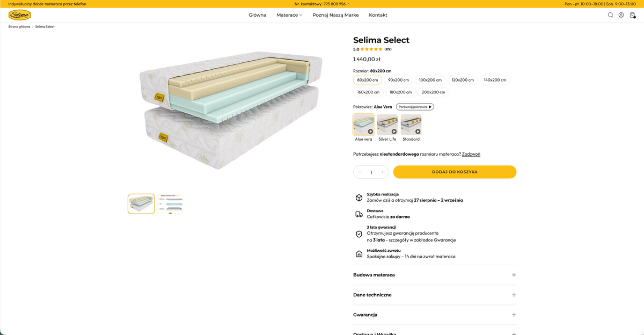Open the Kontakt menu item
Viewport: 644px width, 335px height.
(x=378, y=15)
